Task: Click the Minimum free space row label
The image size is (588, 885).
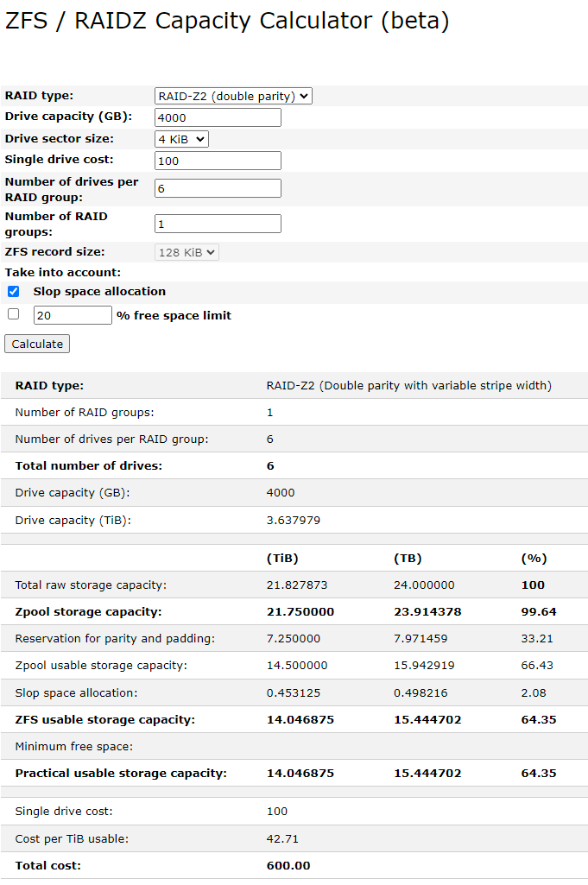Action: click(x=74, y=746)
